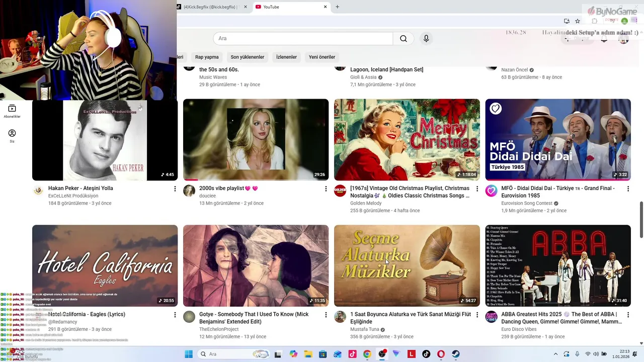Open Golden Melody channel avatar
Viewport: 644px width, 362px height.
340,191
